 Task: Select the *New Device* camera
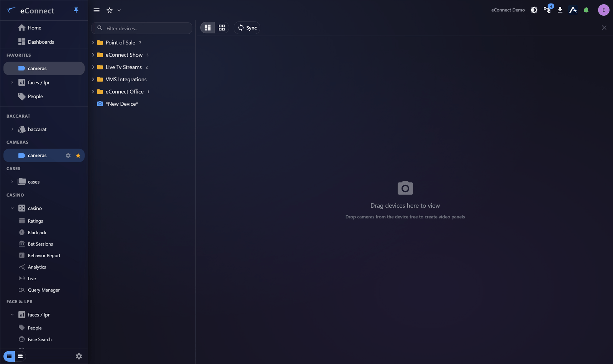click(x=122, y=104)
